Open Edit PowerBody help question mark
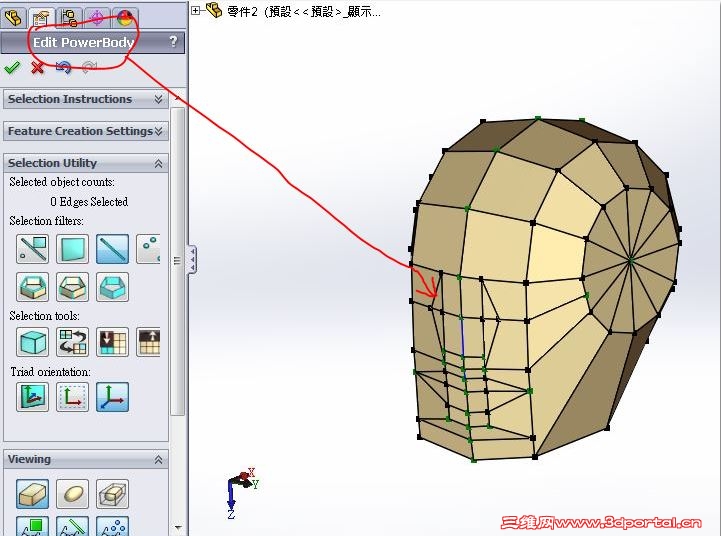This screenshot has width=721, height=536. [x=173, y=42]
